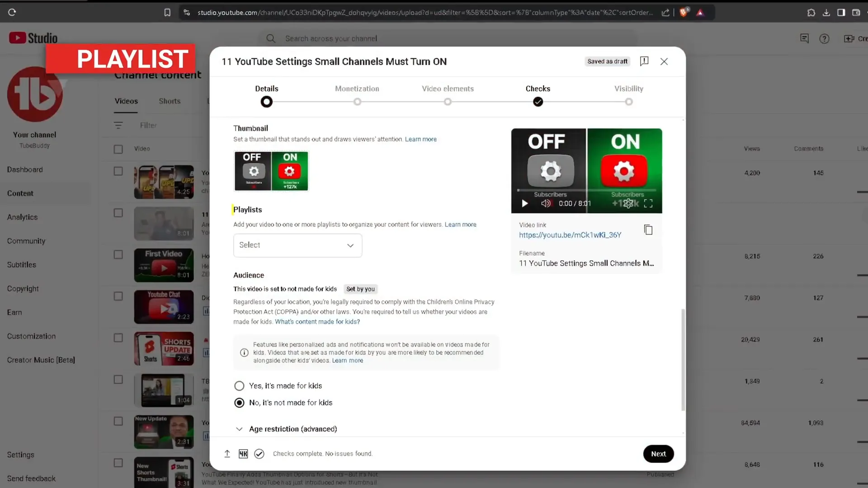Switch to the Shorts tab
Image resolution: width=868 pixels, height=488 pixels.
(170, 101)
